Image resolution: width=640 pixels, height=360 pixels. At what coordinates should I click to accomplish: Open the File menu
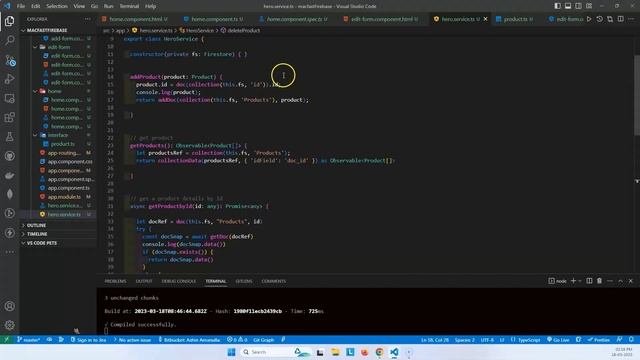click(x=21, y=6)
